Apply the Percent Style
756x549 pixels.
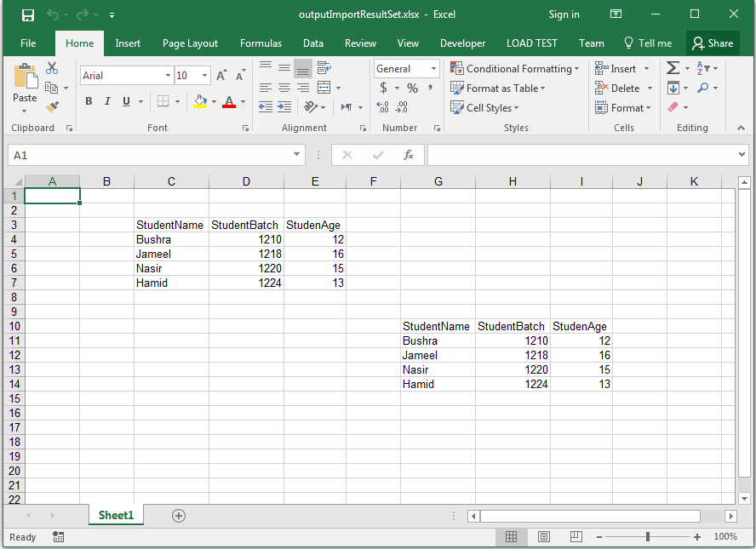coord(412,88)
